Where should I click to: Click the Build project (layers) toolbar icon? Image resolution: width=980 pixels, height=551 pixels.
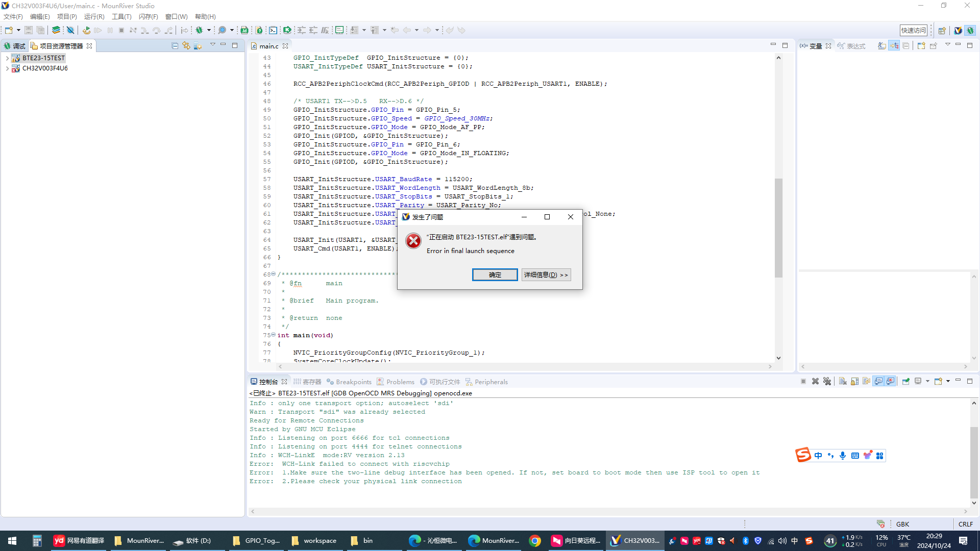56,30
